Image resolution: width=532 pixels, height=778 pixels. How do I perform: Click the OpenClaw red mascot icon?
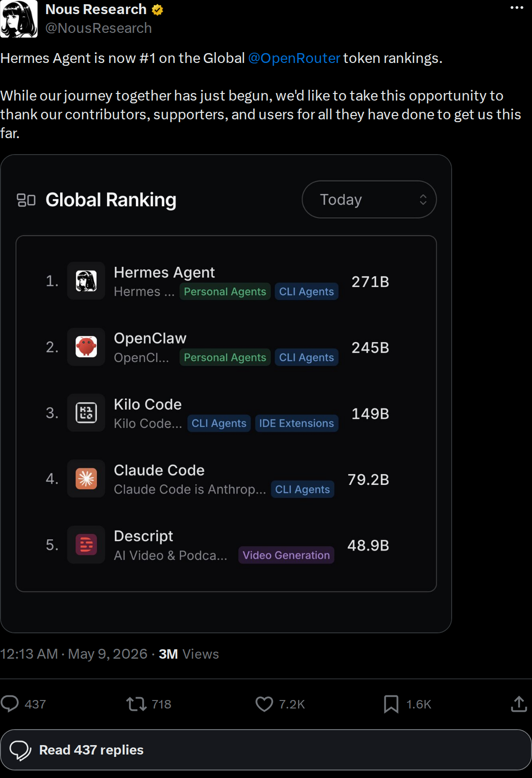pos(86,347)
